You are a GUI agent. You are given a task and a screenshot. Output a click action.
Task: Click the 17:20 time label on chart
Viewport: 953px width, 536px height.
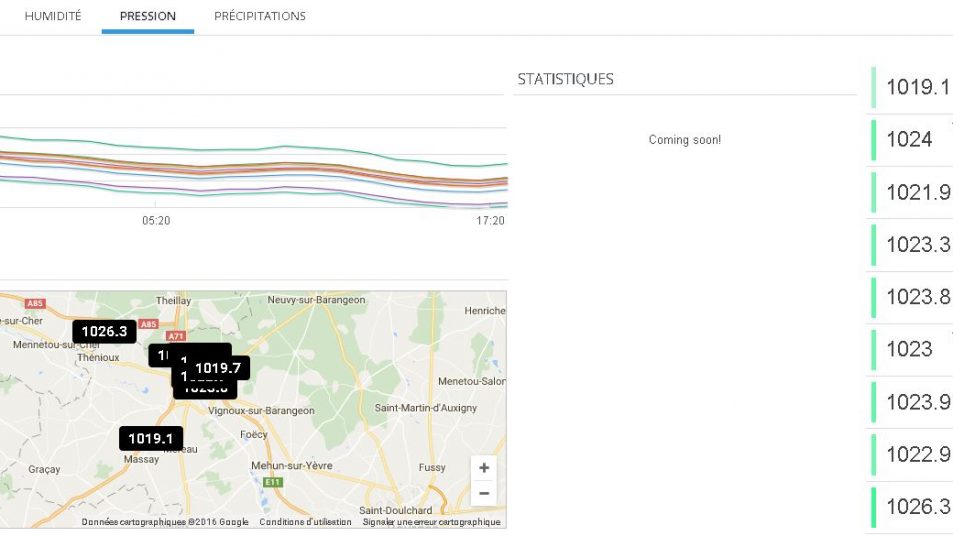(x=490, y=220)
